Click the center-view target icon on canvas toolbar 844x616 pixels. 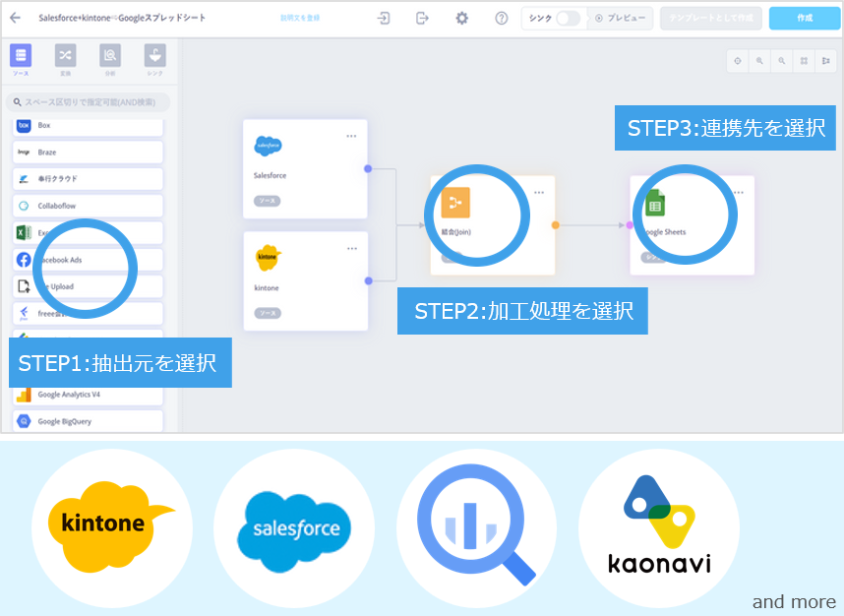click(x=738, y=61)
